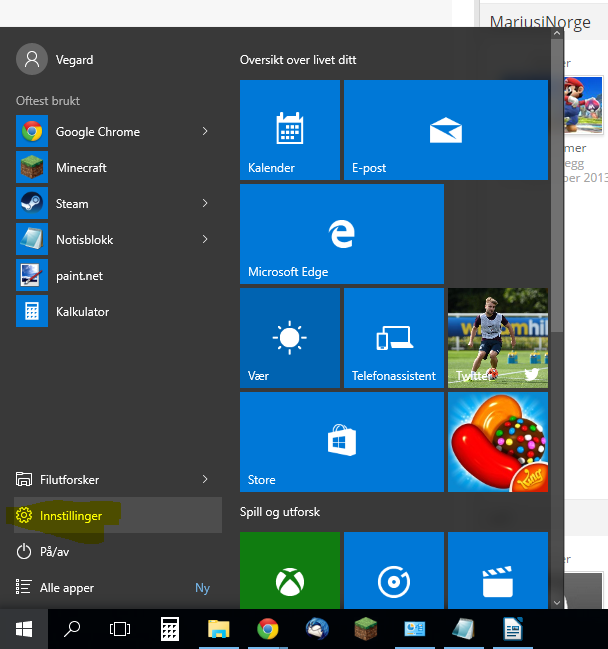This screenshot has width=608, height=649.
Task: Switch to Chrome on the taskbar
Action: tap(268, 629)
